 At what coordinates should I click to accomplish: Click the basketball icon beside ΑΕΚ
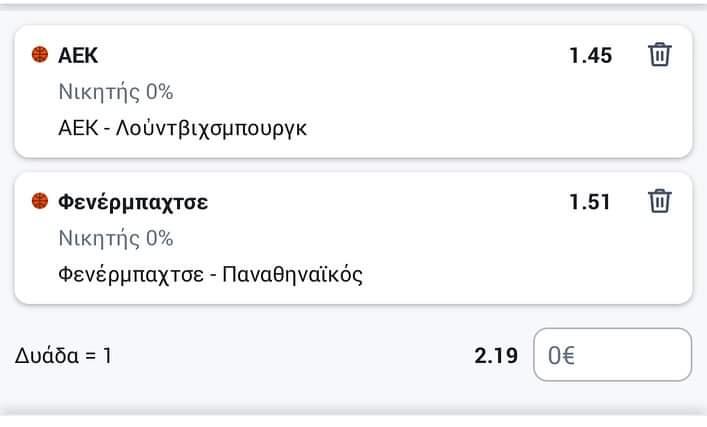(40, 55)
